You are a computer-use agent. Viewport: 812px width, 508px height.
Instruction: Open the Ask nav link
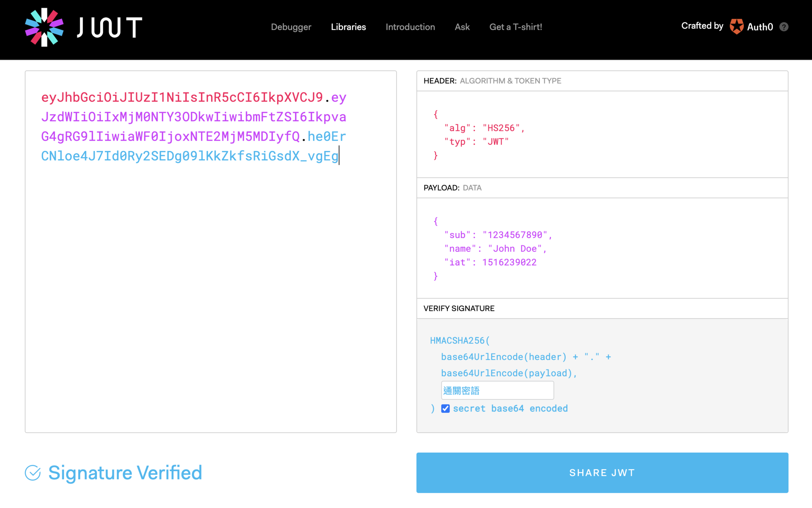(462, 27)
